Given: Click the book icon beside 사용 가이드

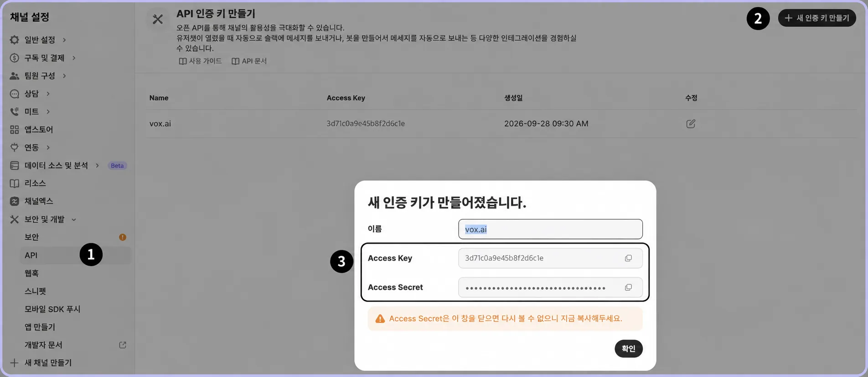Looking at the screenshot, I should 183,61.
